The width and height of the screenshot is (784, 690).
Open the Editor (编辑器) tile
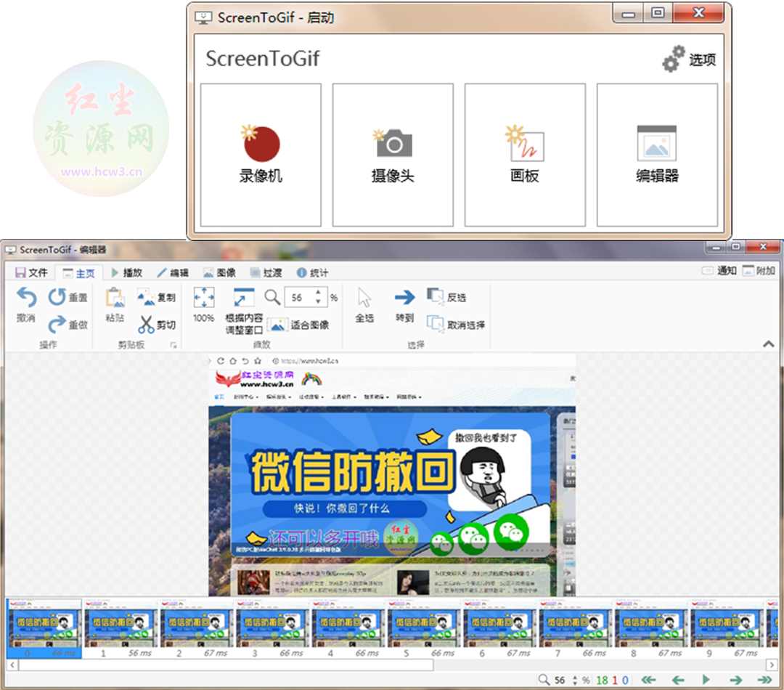[656, 155]
